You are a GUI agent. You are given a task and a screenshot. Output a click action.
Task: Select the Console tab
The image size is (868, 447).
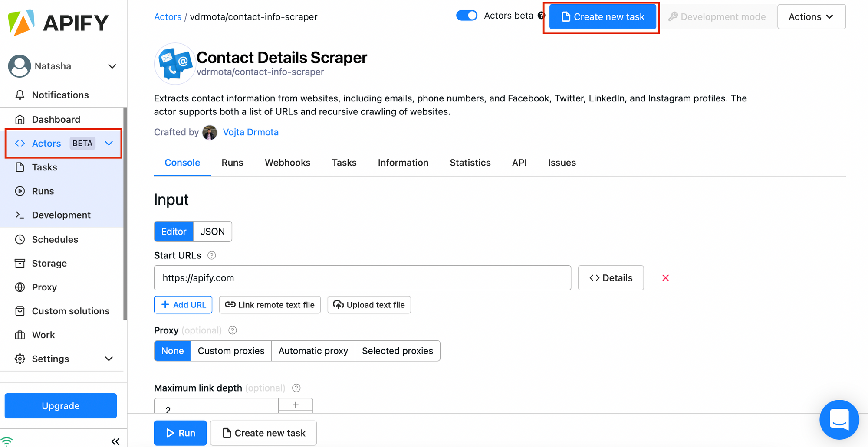click(x=182, y=163)
